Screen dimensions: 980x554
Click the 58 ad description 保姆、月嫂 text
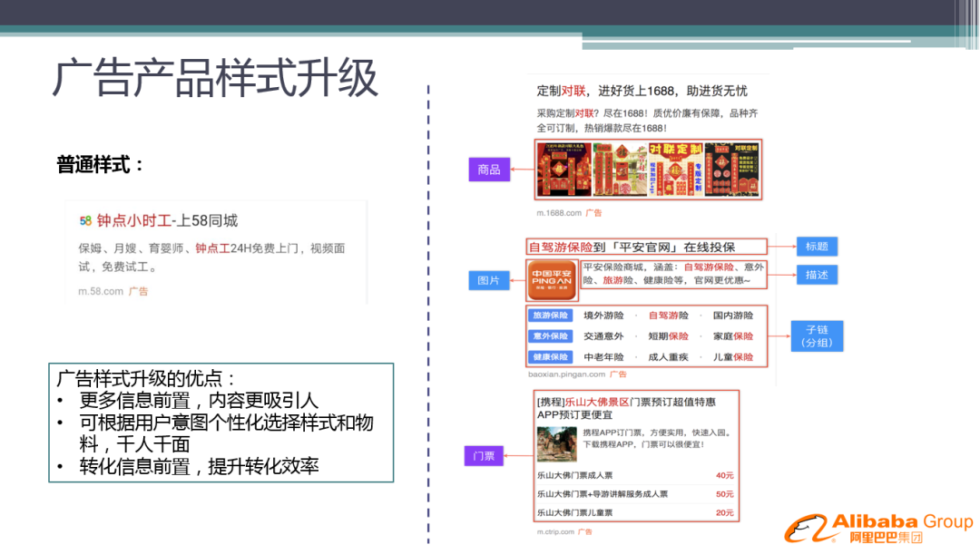click(211, 258)
